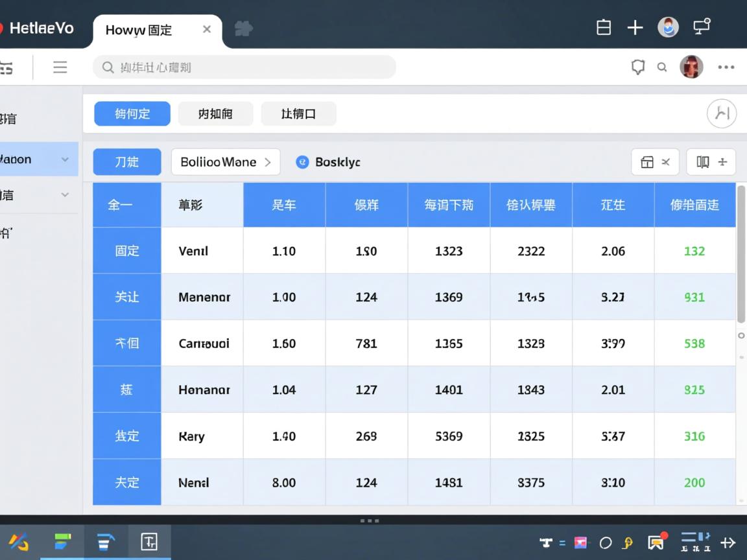Click the magnifier search icon near profile avatar
The width and height of the screenshot is (747, 560).
661,67
